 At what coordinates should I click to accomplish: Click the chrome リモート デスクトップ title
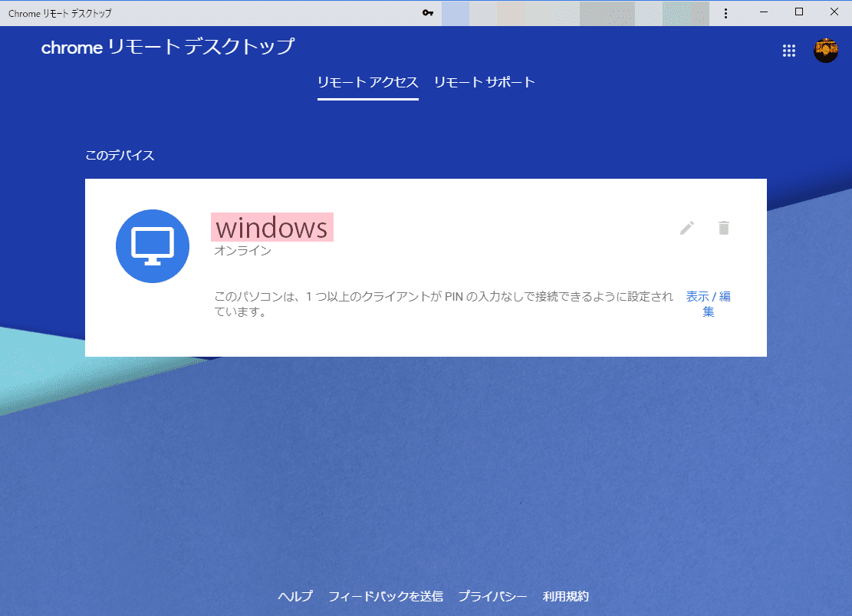click(x=168, y=48)
